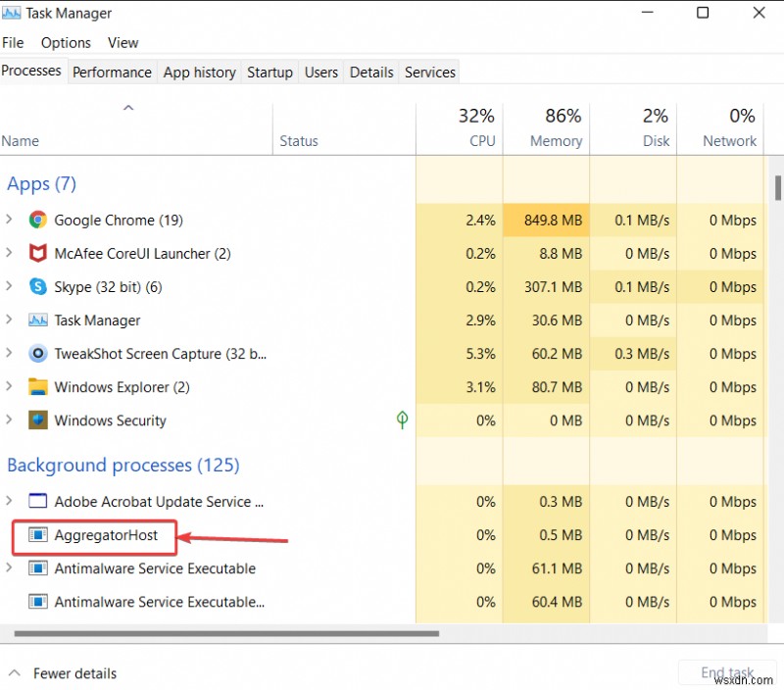Screen dimensions: 784x690
Task: Expand the Google Chrome process group
Action: 10,221
